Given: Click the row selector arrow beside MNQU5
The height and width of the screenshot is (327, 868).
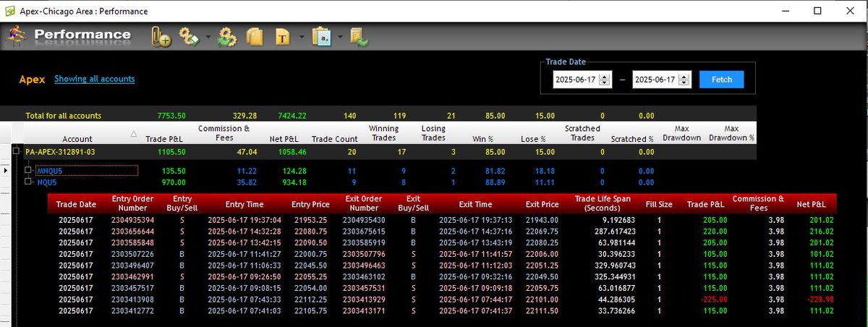Looking at the screenshot, I should [x=7, y=171].
